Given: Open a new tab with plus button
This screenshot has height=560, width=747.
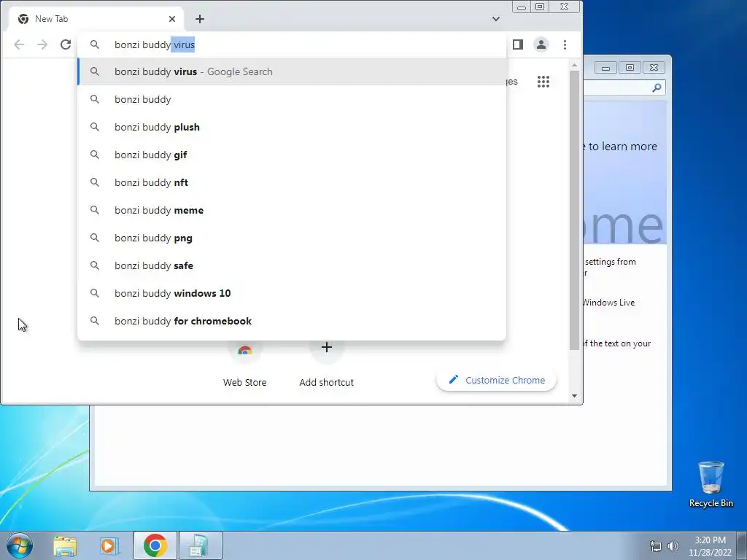Looking at the screenshot, I should pyautogui.click(x=200, y=19).
